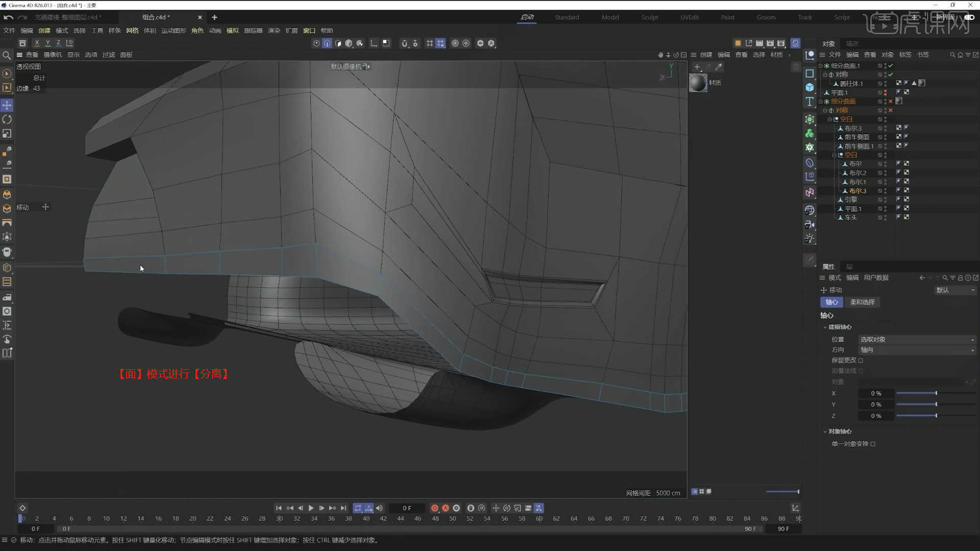Click the red Record Active Objects button
Screen dimensions: 980x551
click(435, 508)
